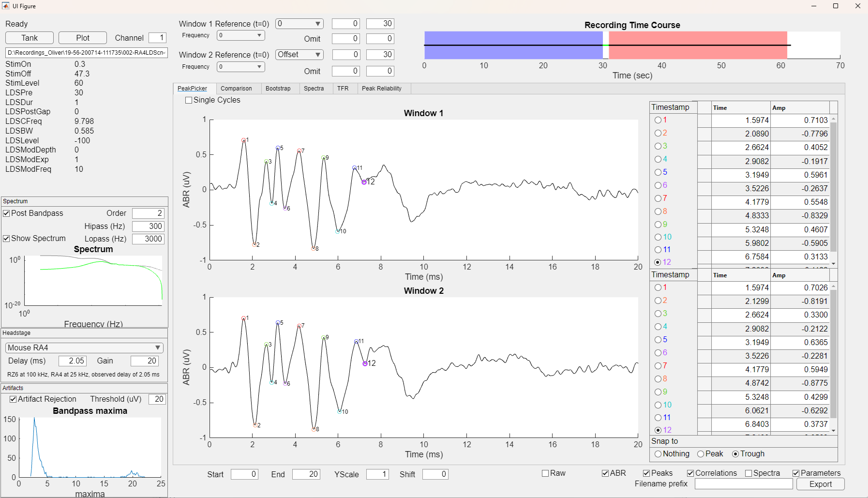Uncheck the Peaks export option

pos(646,473)
